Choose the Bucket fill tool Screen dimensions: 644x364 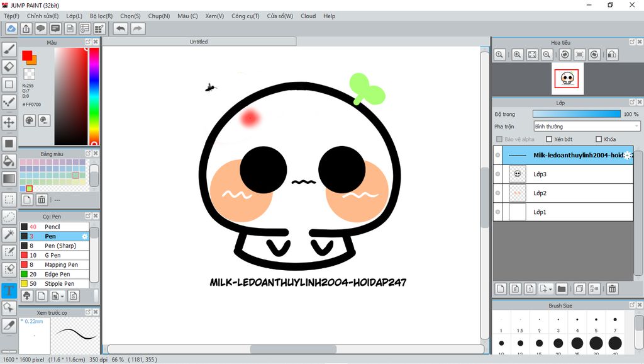(x=9, y=161)
